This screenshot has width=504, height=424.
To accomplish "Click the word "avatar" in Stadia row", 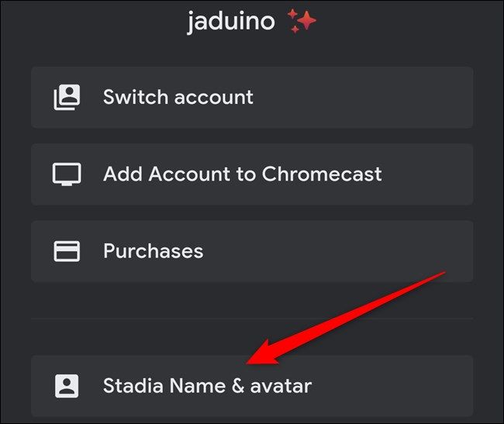I will pos(281,385).
